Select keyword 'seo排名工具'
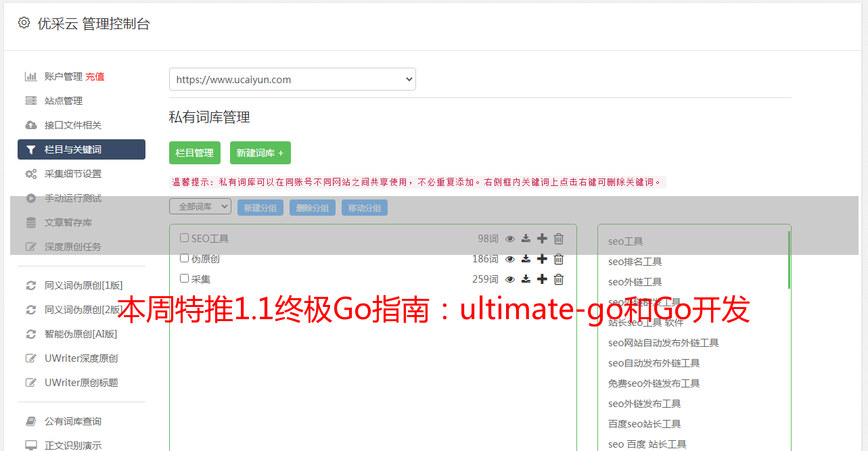This screenshot has height=451, width=868. point(635,262)
